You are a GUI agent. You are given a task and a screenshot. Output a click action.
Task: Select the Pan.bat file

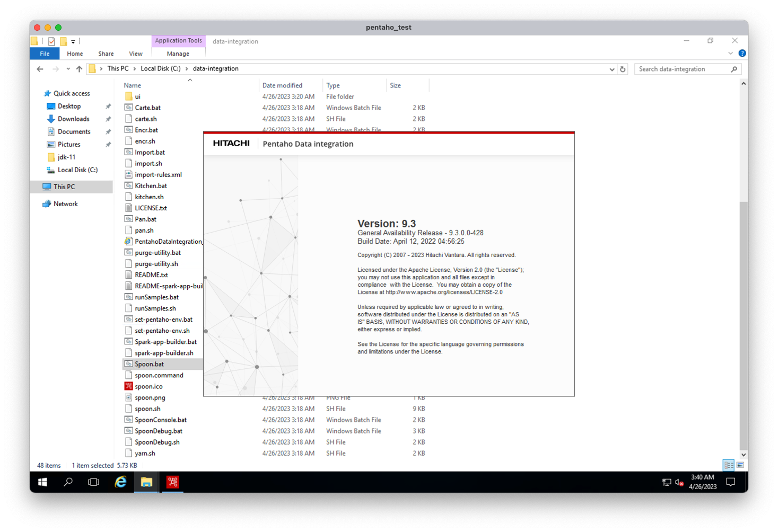(145, 219)
